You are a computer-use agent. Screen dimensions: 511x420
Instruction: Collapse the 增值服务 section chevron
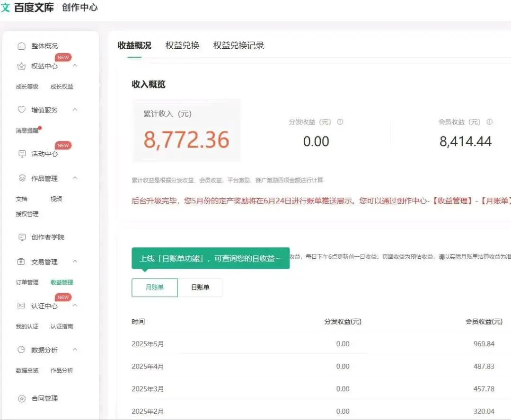(x=75, y=109)
